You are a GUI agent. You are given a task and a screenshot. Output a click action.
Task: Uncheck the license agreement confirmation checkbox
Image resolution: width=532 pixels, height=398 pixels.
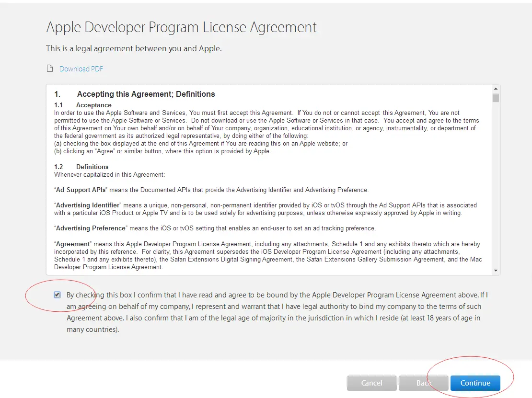[x=58, y=295]
